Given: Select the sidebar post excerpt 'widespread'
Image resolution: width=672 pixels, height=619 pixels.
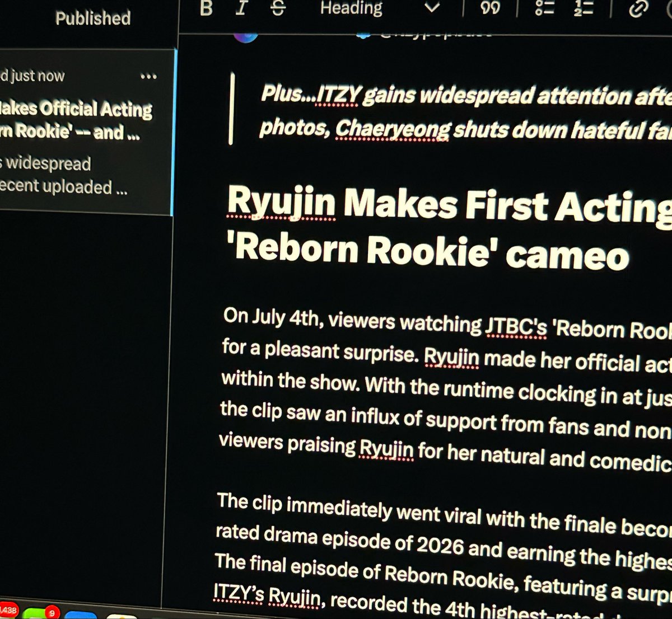Looking at the screenshot, I should coord(64,175).
